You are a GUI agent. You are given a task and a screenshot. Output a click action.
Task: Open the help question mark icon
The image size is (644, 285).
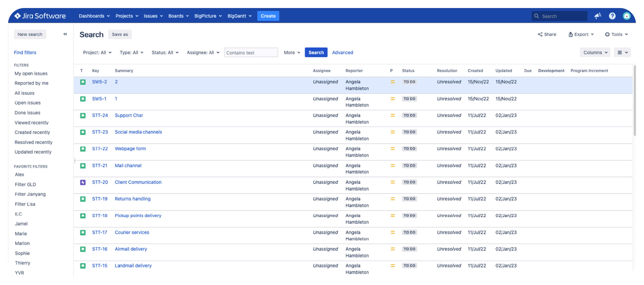[x=612, y=16]
